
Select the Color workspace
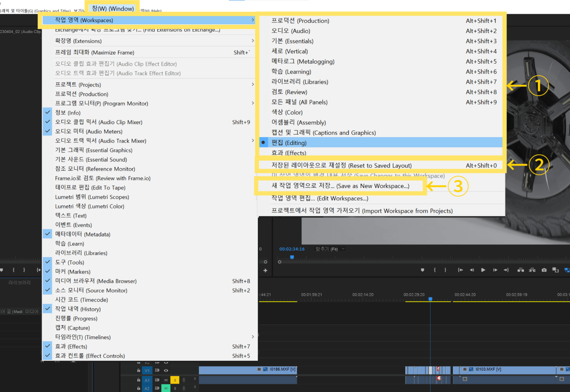pos(287,112)
